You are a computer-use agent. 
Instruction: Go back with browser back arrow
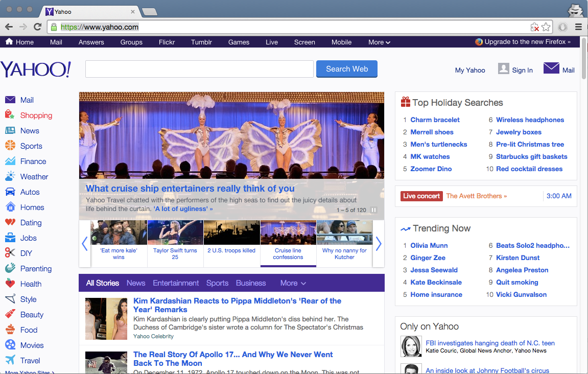pyautogui.click(x=9, y=27)
